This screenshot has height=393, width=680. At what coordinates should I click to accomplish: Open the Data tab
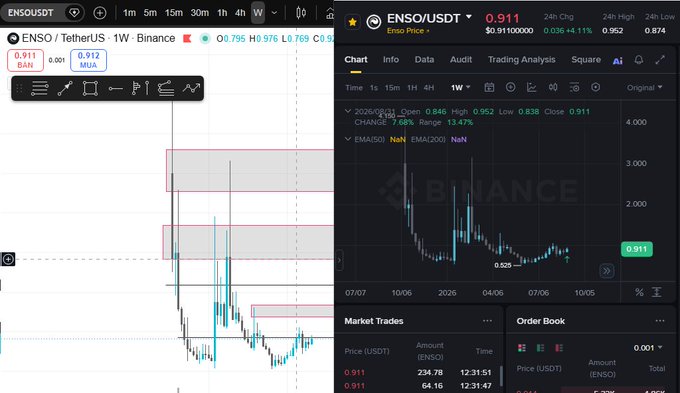424,59
